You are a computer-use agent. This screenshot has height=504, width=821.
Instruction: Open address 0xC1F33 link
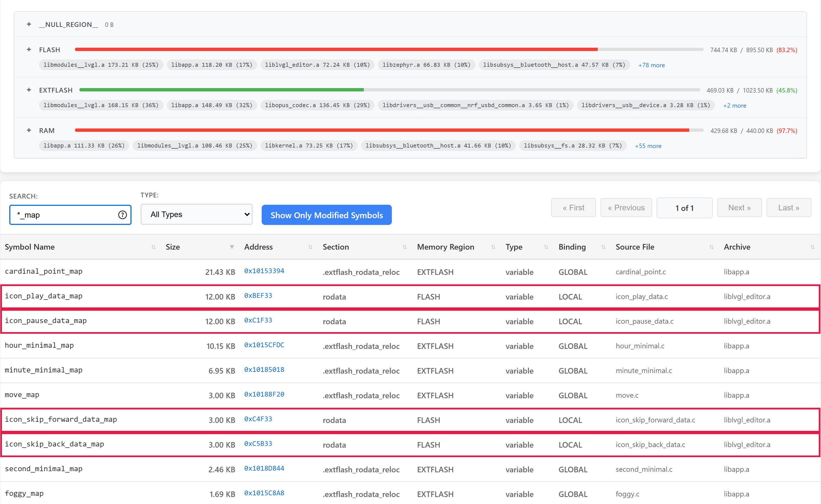(258, 320)
